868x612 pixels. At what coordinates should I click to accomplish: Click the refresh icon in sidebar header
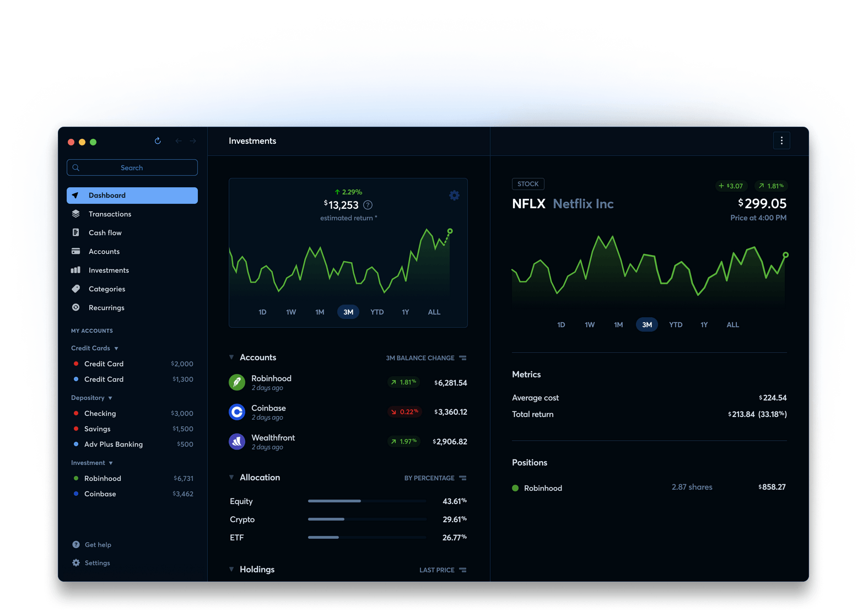(x=158, y=141)
